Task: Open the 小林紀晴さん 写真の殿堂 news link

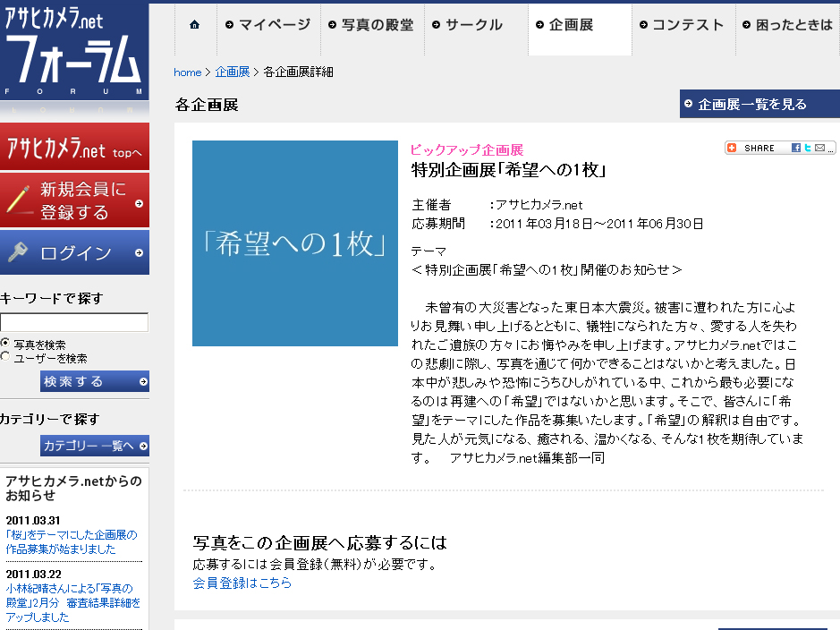Action: pos(72,602)
